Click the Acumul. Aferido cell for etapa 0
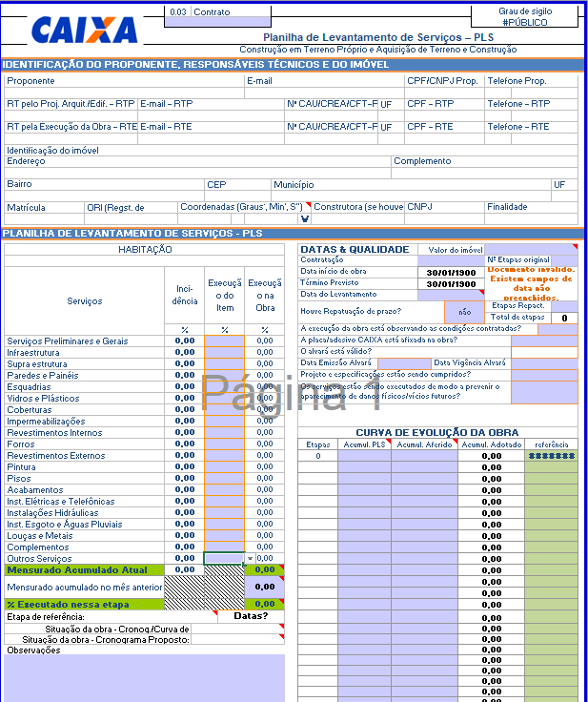588x702 pixels. coord(424,456)
